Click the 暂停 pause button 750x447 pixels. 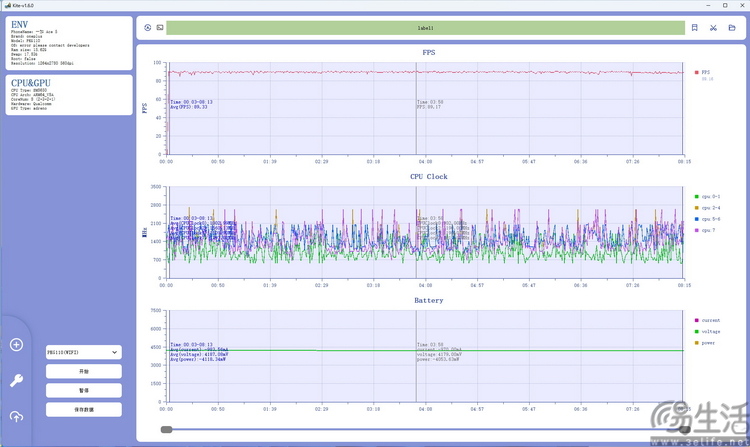[84, 390]
